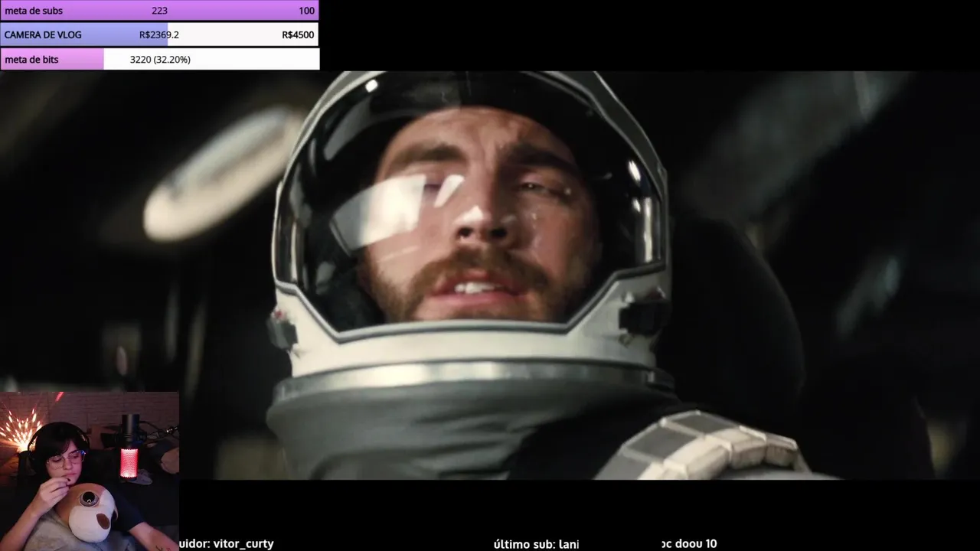Click the vitor_curty follower name
This screenshot has height=551, width=980.
coord(242,543)
